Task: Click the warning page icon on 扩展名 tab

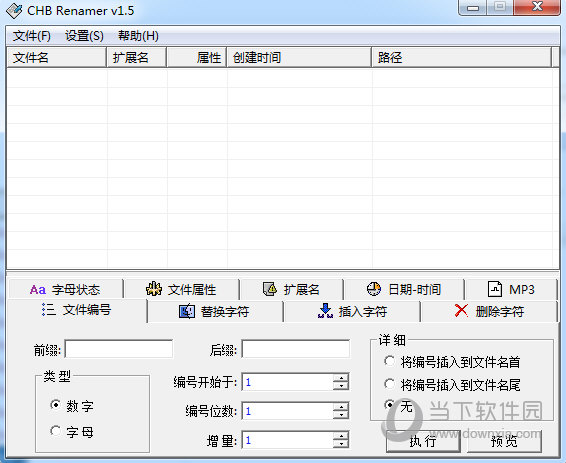Action: coord(270,289)
